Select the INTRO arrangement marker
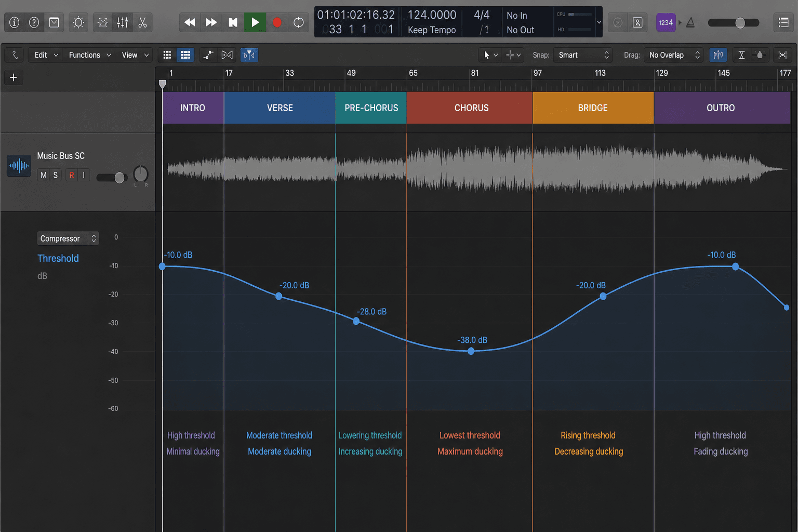Viewport: 798px width, 532px height. pyautogui.click(x=193, y=108)
